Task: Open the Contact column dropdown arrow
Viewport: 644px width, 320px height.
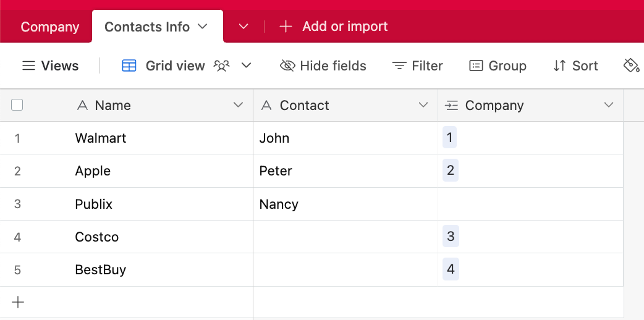Action: [x=423, y=105]
